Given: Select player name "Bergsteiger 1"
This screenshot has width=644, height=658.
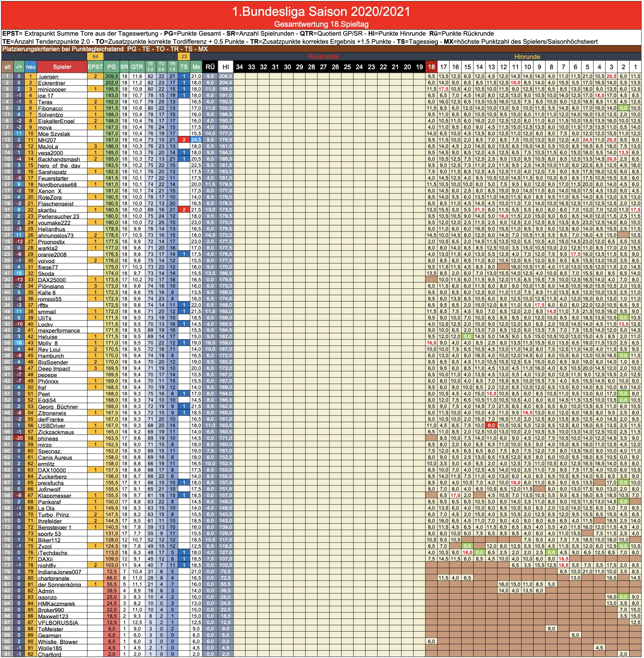Looking at the screenshot, I should [x=54, y=527].
